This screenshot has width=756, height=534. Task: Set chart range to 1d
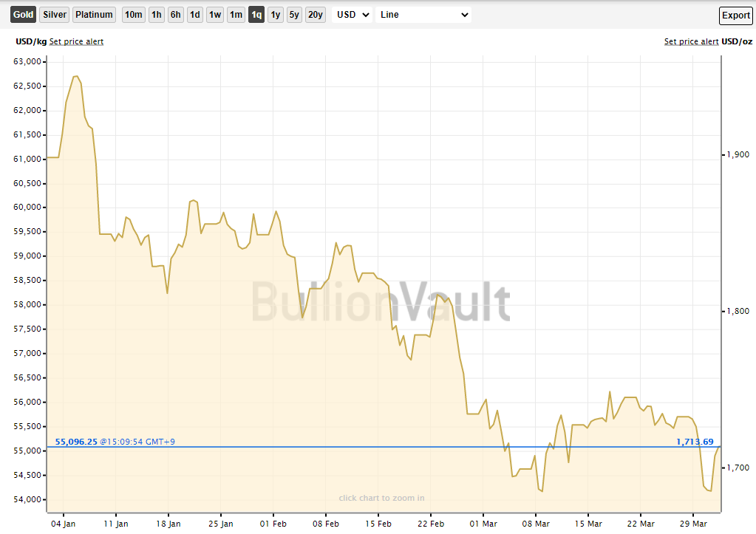(195, 15)
